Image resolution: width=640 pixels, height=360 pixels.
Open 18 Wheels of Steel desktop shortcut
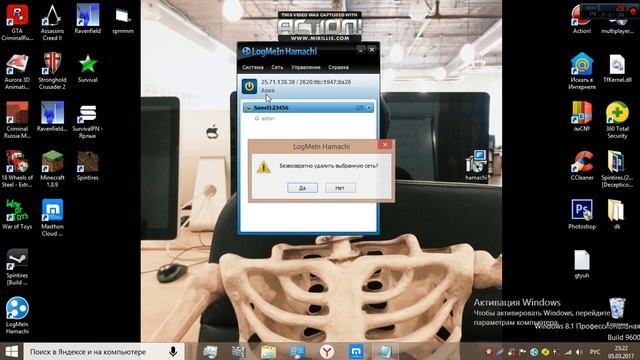(17, 169)
